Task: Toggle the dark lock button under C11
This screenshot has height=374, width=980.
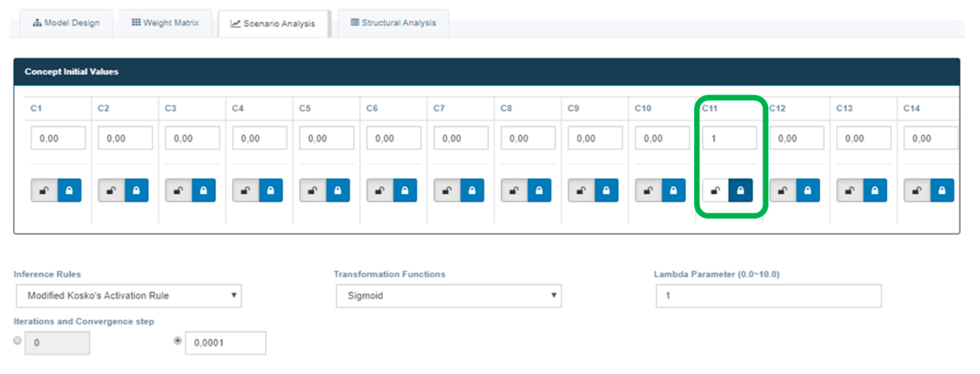Action: coord(740,190)
